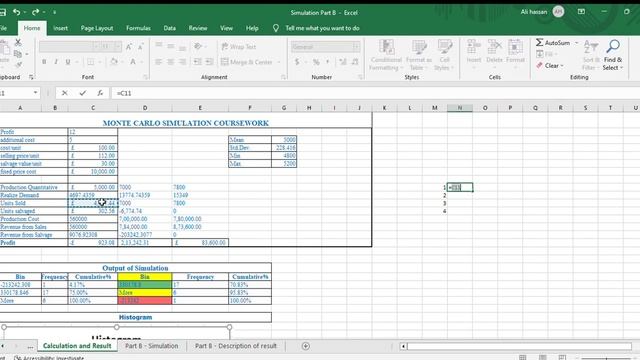This screenshot has width=640, height=360.
Task: Toggle Align Left
Action: coord(158,62)
